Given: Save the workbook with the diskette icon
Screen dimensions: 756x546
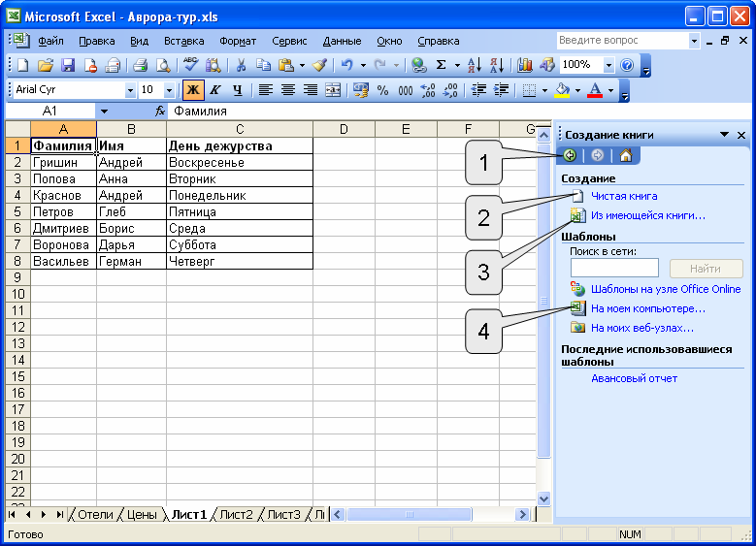Looking at the screenshot, I should point(68,65).
